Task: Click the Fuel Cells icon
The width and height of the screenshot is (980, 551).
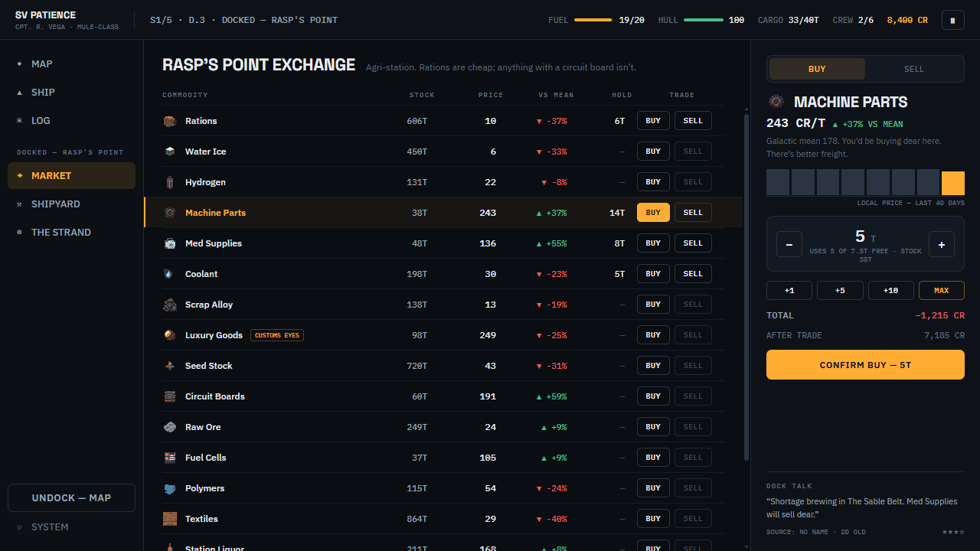Action: point(170,458)
